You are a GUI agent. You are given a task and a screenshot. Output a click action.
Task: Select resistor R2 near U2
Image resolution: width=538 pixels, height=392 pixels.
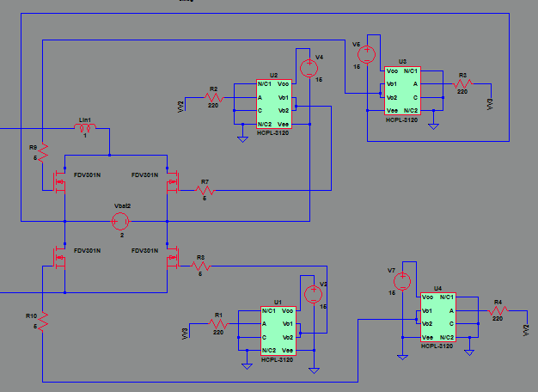coord(214,98)
